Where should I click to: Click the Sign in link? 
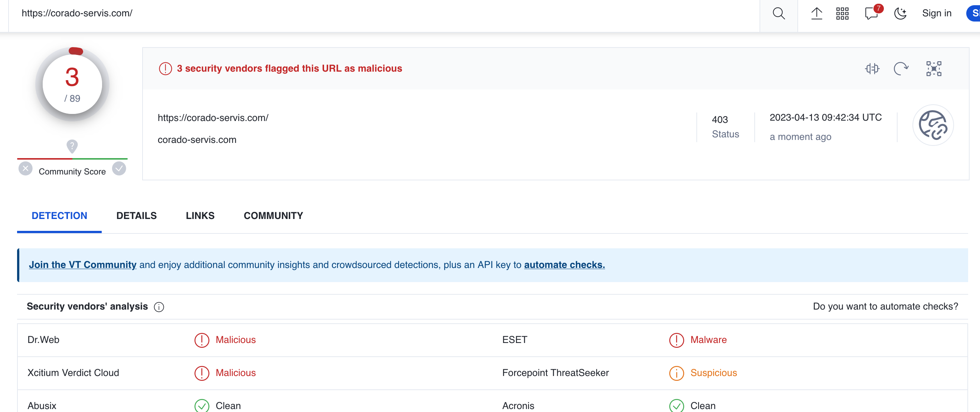tap(937, 13)
